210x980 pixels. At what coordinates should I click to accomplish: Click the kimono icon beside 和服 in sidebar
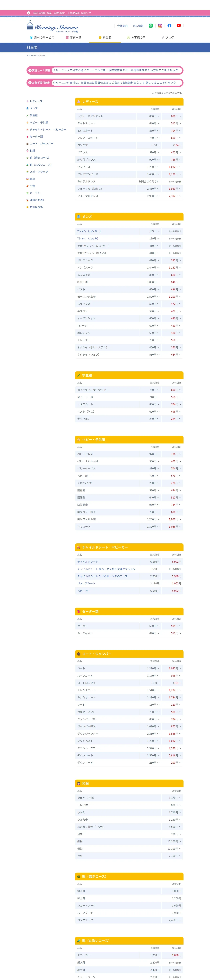[x=27, y=151]
